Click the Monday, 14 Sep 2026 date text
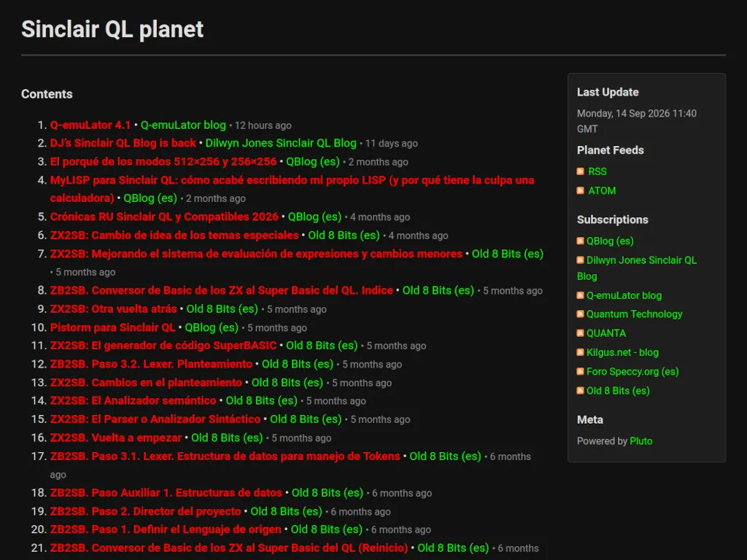This screenshot has width=747, height=560. point(636,121)
